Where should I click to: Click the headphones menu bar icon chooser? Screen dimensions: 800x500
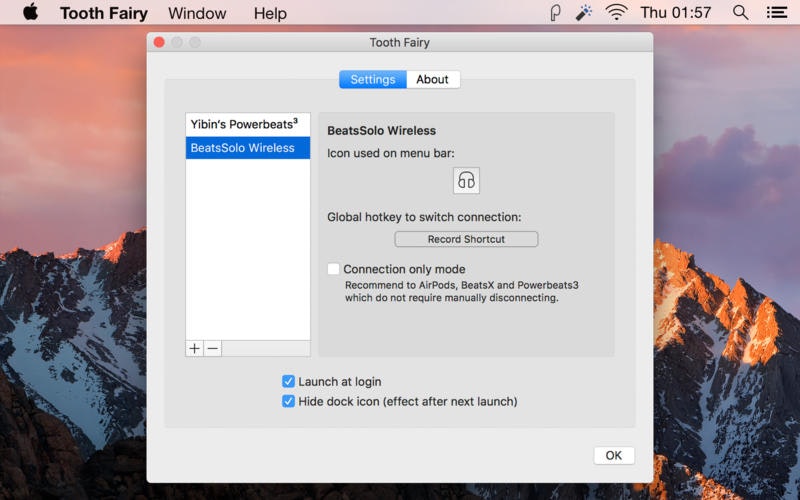(466, 181)
